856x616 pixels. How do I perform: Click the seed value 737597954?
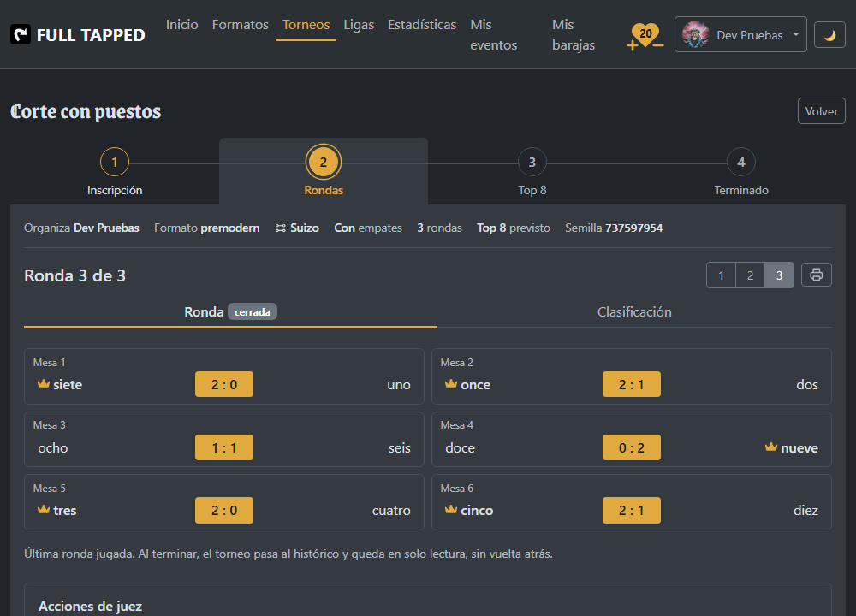(x=633, y=228)
